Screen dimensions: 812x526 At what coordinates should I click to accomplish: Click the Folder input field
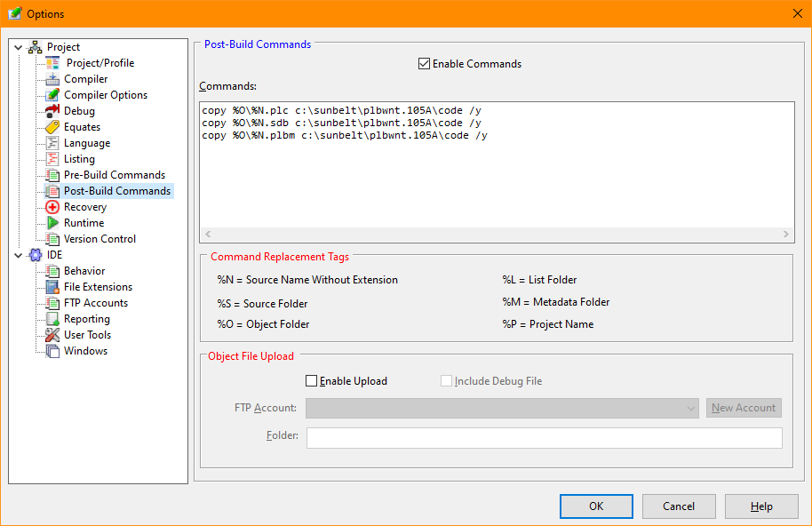pyautogui.click(x=544, y=437)
